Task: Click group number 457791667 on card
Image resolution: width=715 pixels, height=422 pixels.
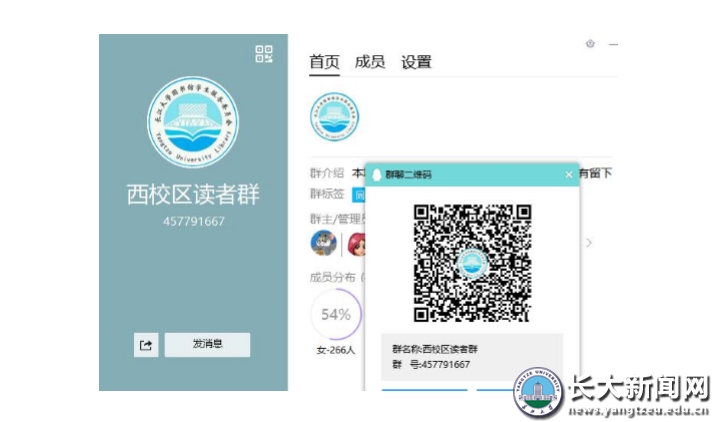Action: click(194, 222)
